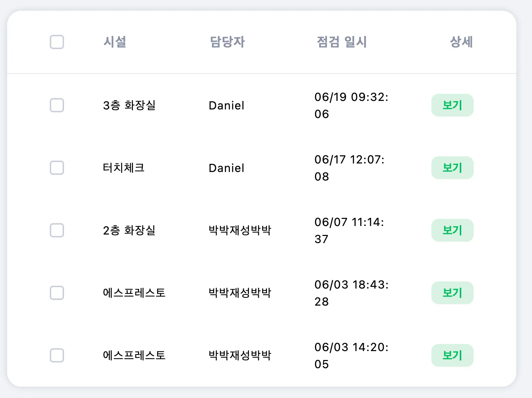Check the 터치체크 row checkbox
This screenshot has width=532, height=398.
point(57,168)
